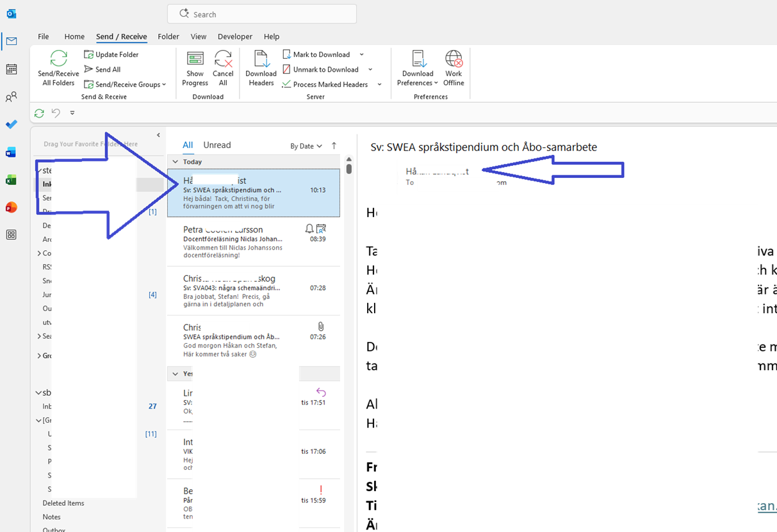Image resolution: width=777 pixels, height=532 pixels.
Task: Click Mark to Download
Action: (x=316, y=54)
